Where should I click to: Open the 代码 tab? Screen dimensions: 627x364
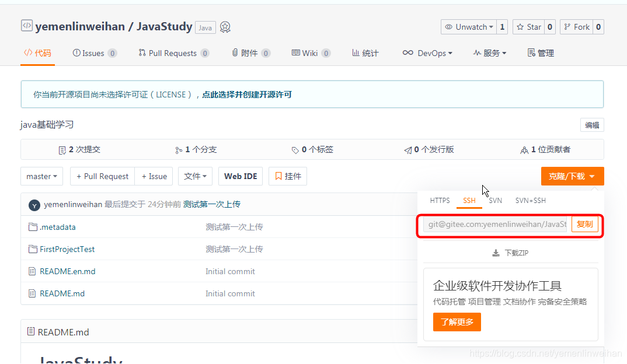(37, 53)
